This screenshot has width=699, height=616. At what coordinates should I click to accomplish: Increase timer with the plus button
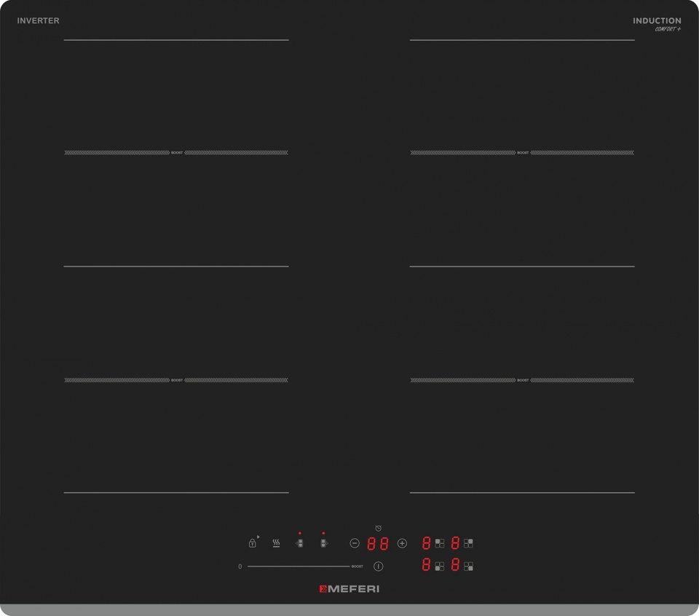402,543
